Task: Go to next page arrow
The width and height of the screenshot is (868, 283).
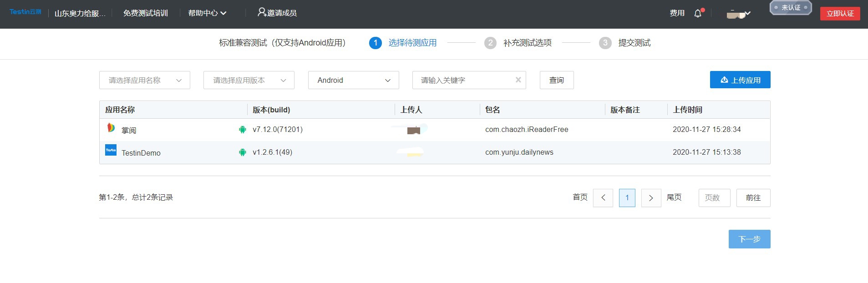Action: [651, 198]
